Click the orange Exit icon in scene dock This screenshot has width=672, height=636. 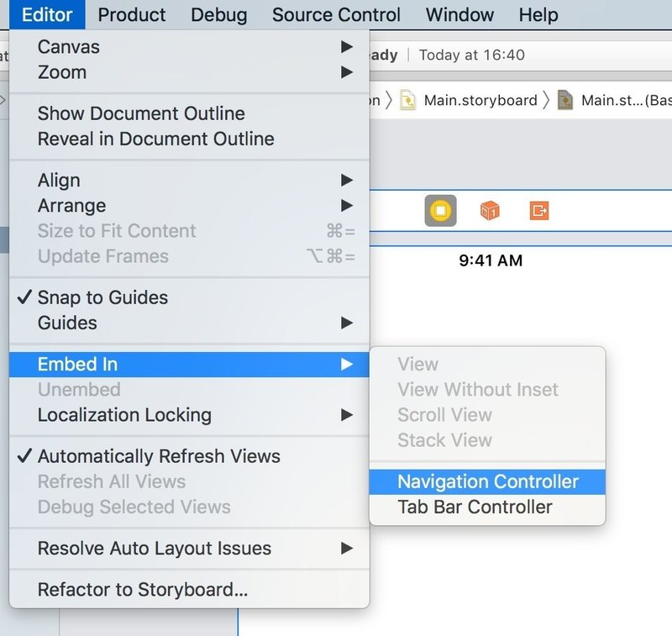pos(539,210)
